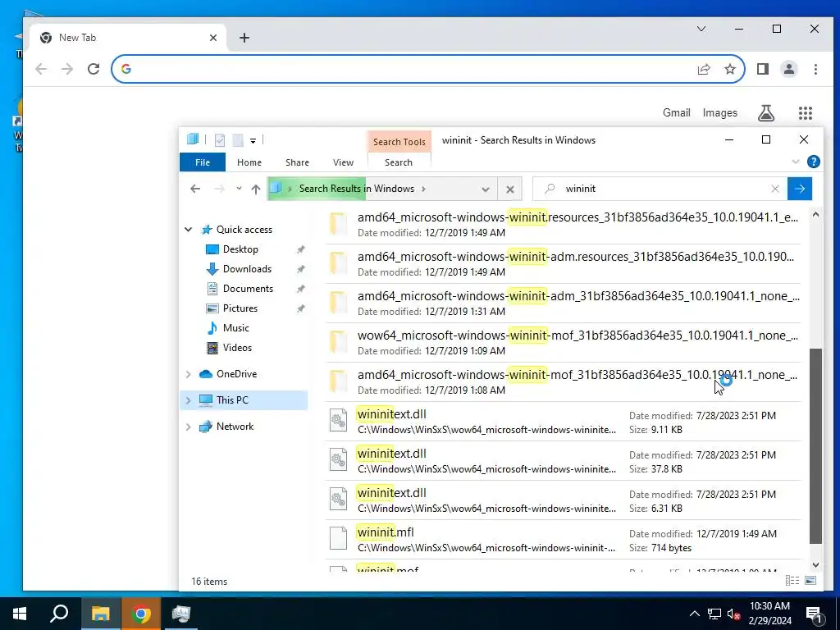
Task: Collapse Quick access tree node
Action: 189,230
